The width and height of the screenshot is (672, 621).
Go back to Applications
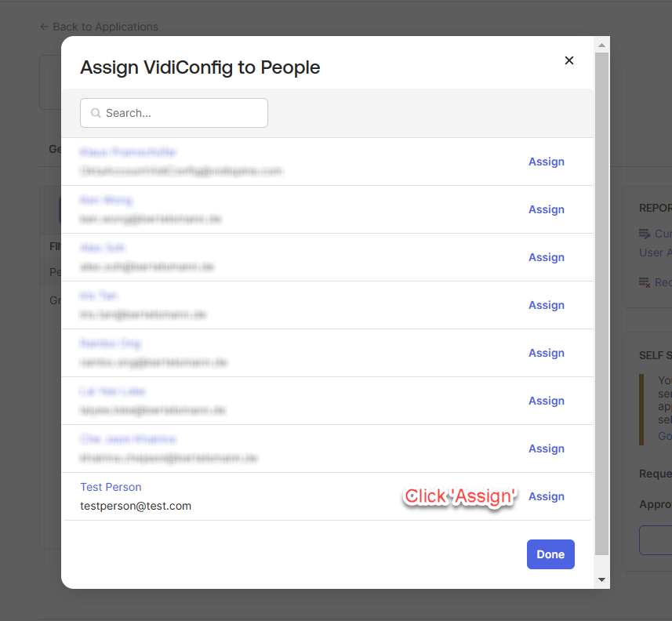pyautogui.click(x=99, y=27)
